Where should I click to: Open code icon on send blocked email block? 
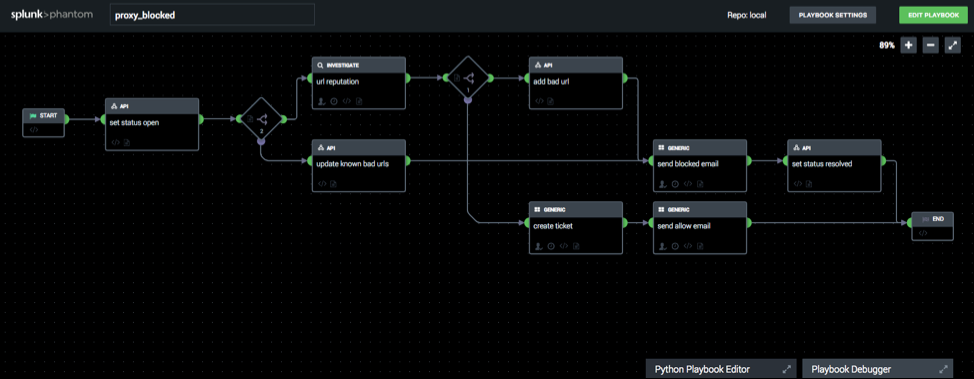687,184
